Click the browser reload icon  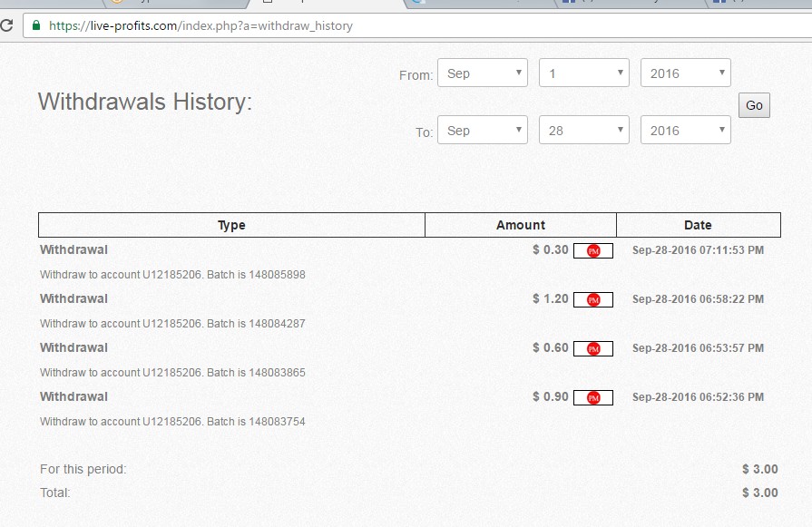point(6,24)
